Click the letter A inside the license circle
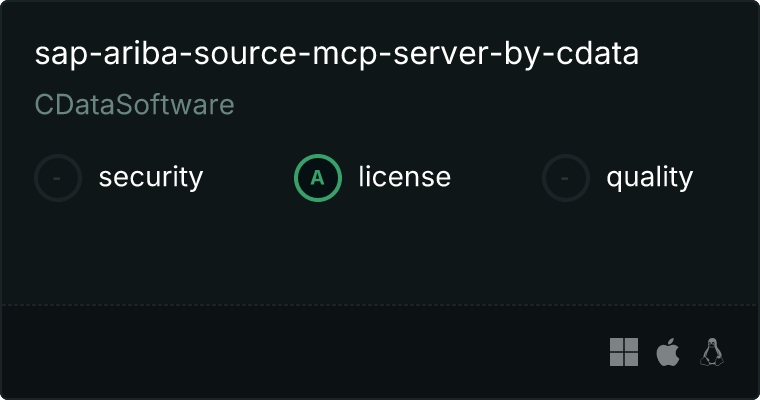 tap(318, 178)
